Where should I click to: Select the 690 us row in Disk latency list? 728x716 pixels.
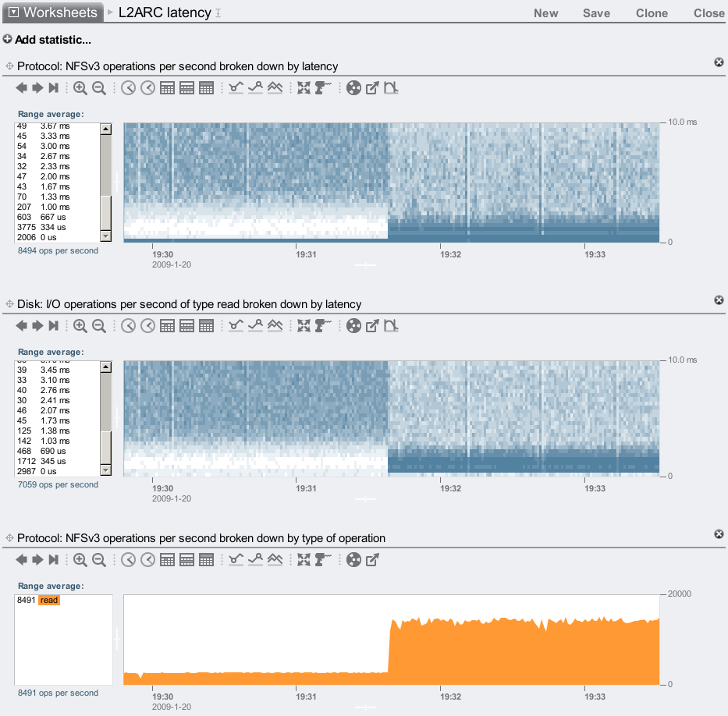[x=58, y=451]
